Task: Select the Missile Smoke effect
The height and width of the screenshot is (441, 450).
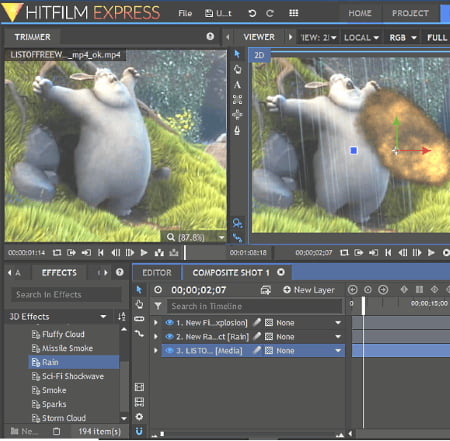Action: click(x=63, y=348)
